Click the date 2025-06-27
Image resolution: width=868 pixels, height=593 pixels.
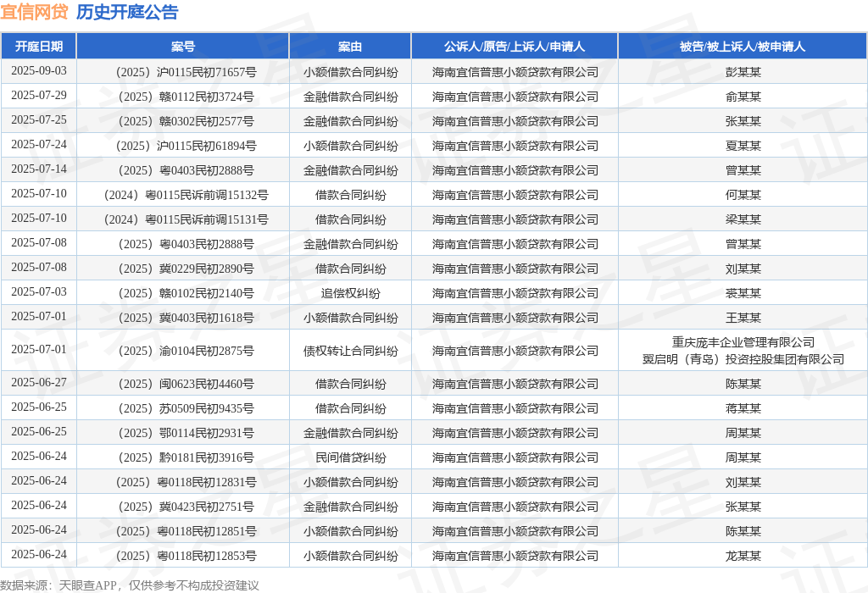coord(39,382)
